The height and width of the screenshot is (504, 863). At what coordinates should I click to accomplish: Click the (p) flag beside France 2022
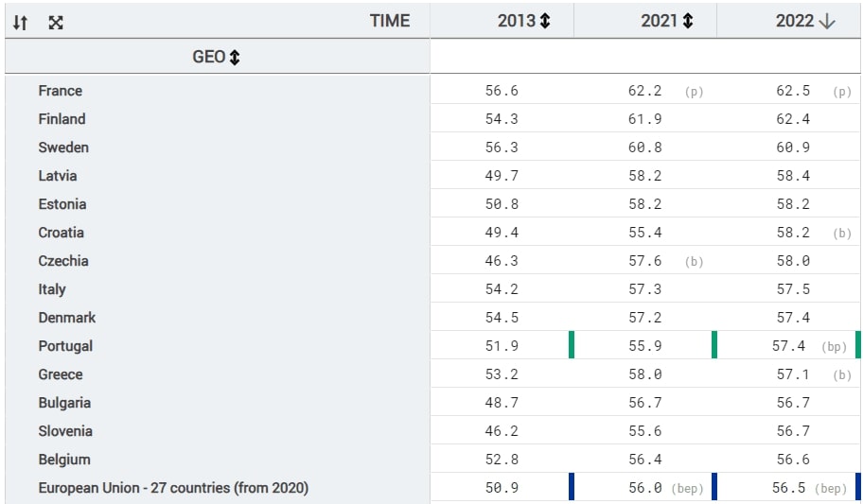842,92
